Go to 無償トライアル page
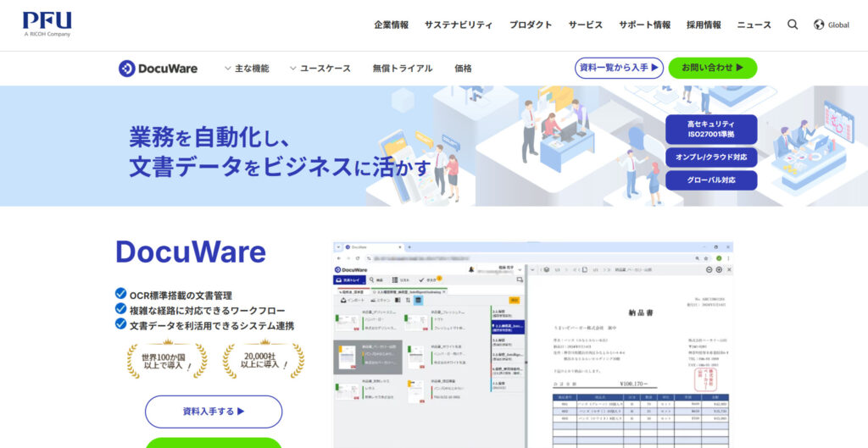Screen dimensions: 868x448 [x=403, y=69]
